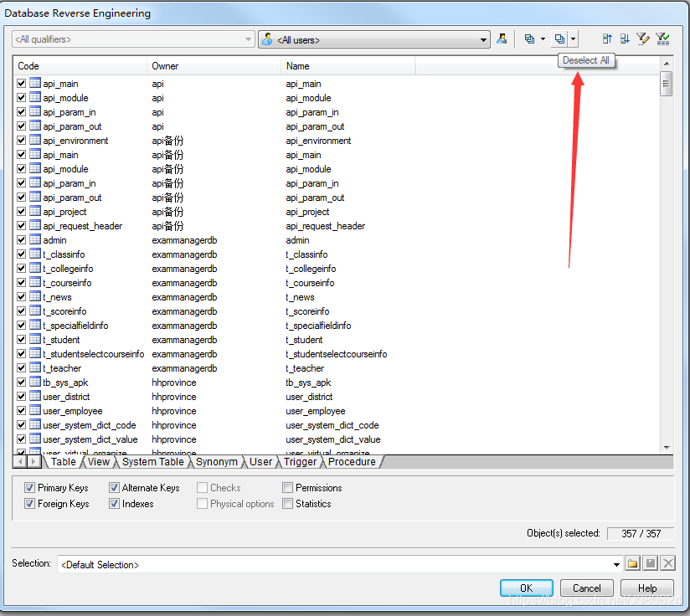This screenshot has height=616, width=690.
Task: Sort by the Code column header
Action: pyautogui.click(x=80, y=66)
